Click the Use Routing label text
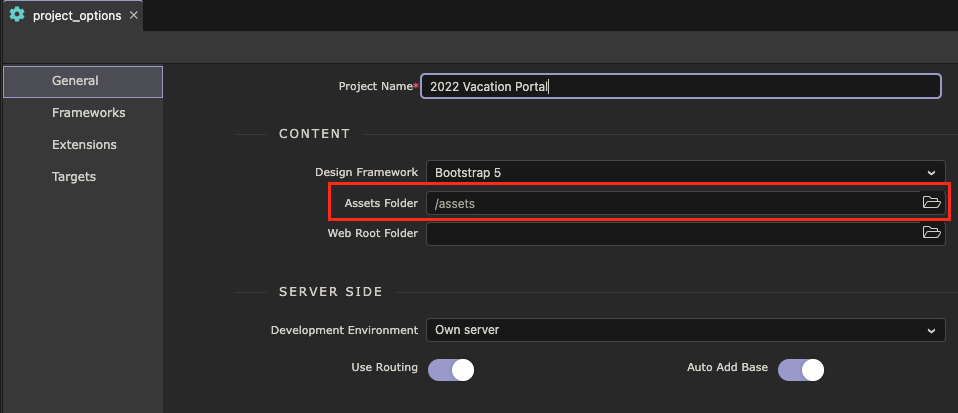This screenshot has width=958, height=413. [384, 368]
